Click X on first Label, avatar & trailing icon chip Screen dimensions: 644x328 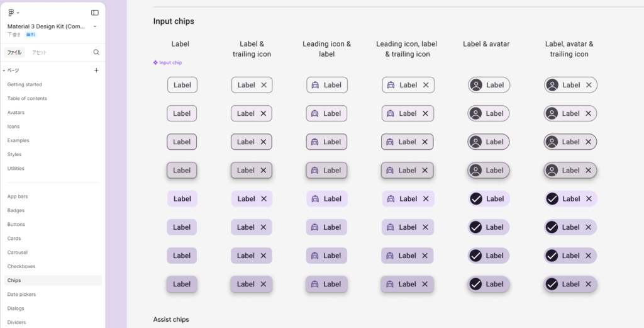pos(589,85)
